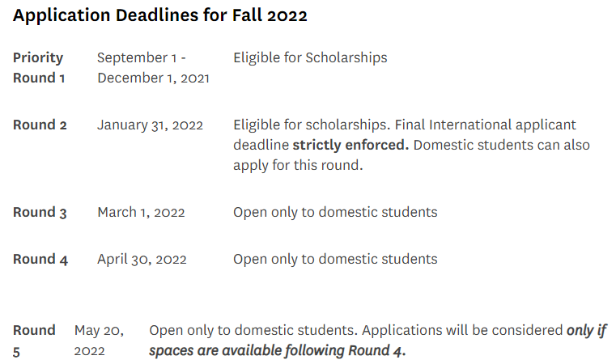Click the April 30, 2022 deadline
Viewport: 616px width, 364px height.
coord(142,259)
